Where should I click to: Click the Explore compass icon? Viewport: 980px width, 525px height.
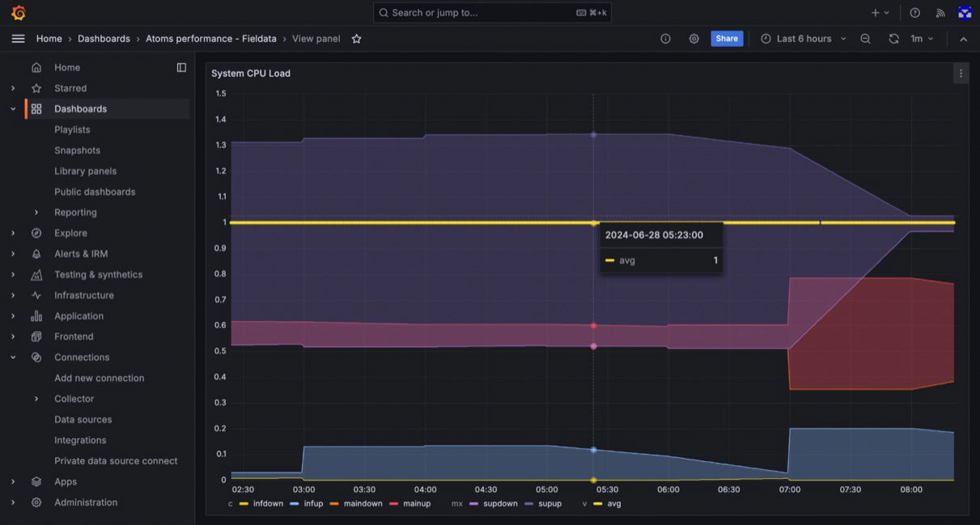coord(36,233)
